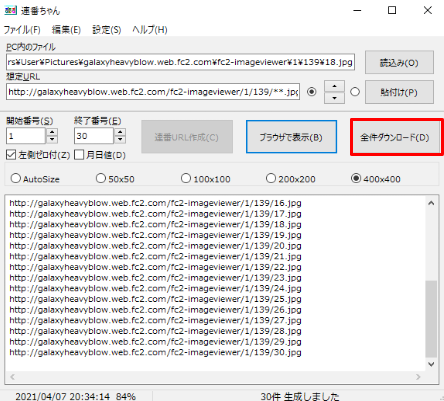
Task: Click the URL line ending 19.jpg
Action: [155, 235]
